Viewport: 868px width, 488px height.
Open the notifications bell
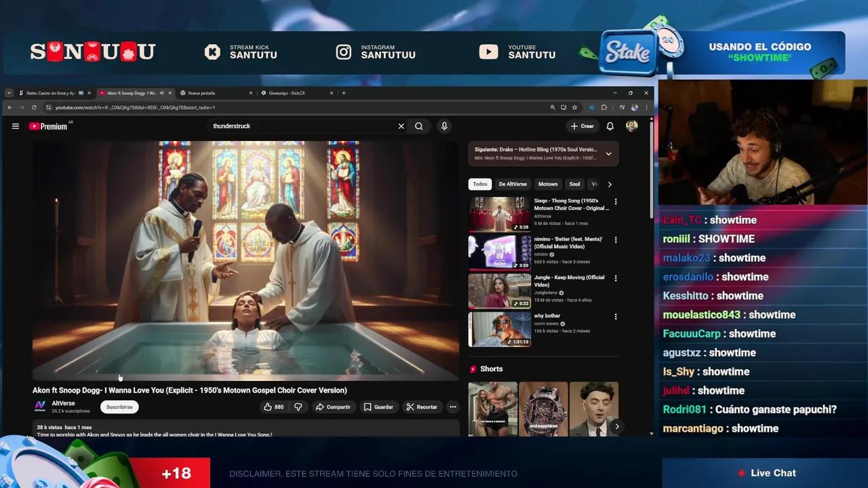pyautogui.click(x=610, y=126)
